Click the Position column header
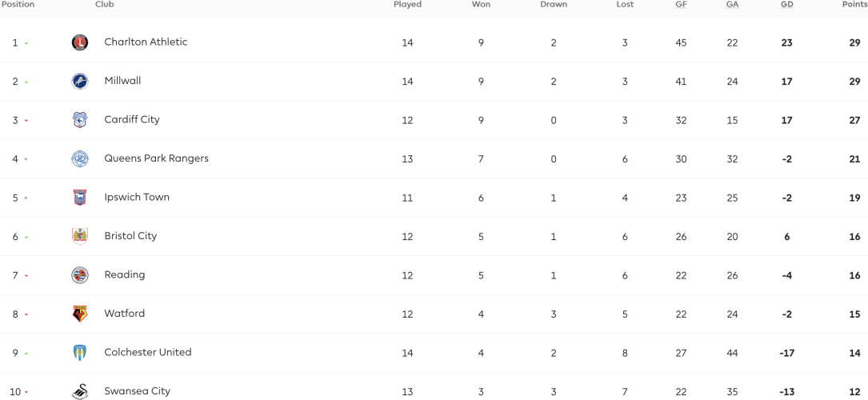The width and height of the screenshot is (868, 400). (x=17, y=5)
